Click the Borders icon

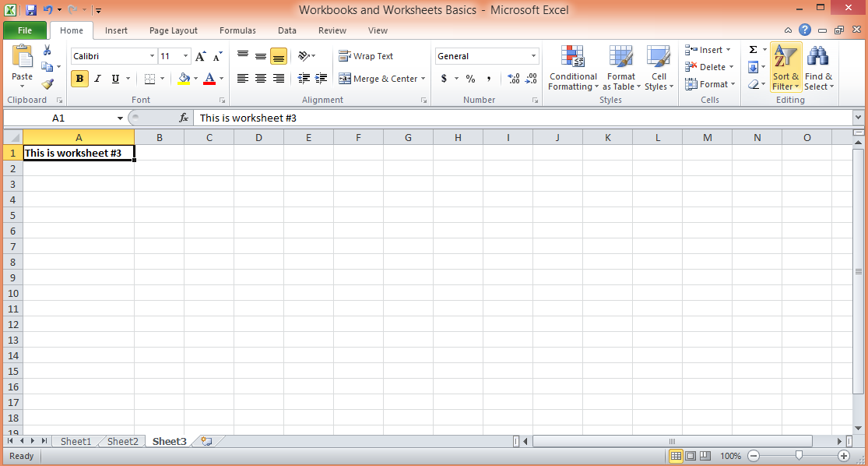pos(149,79)
